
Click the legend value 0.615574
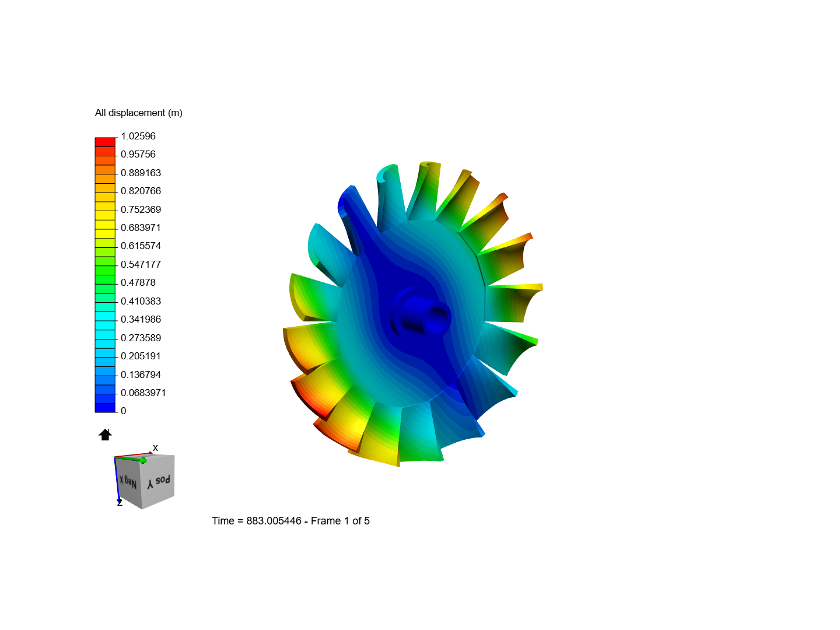[141, 246]
